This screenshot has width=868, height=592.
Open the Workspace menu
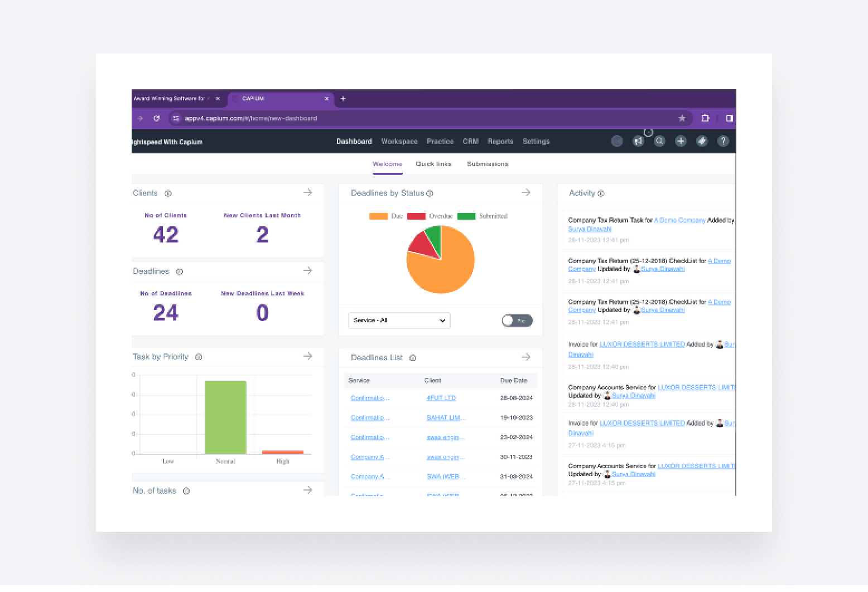pyautogui.click(x=399, y=142)
